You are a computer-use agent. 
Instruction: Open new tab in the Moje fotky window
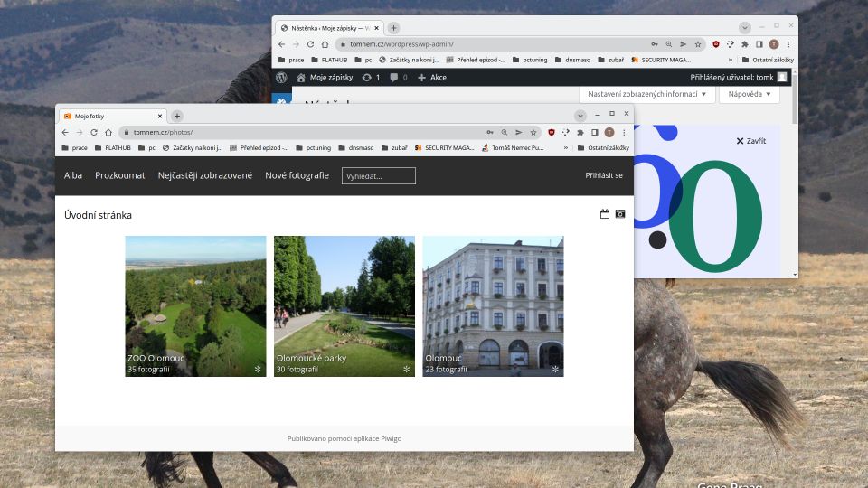pyautogui.click(x=177, y=116)
